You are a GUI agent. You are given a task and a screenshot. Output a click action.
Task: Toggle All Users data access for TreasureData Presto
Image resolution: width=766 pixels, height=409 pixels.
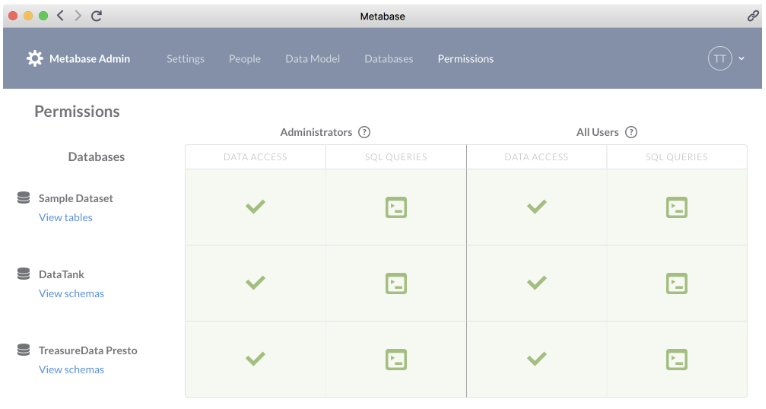click(537, 359)
